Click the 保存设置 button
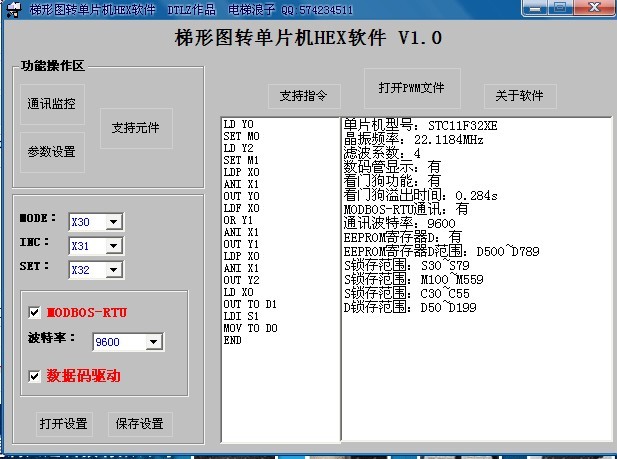This screenshot has height=459, width=617. coord(139,424)
